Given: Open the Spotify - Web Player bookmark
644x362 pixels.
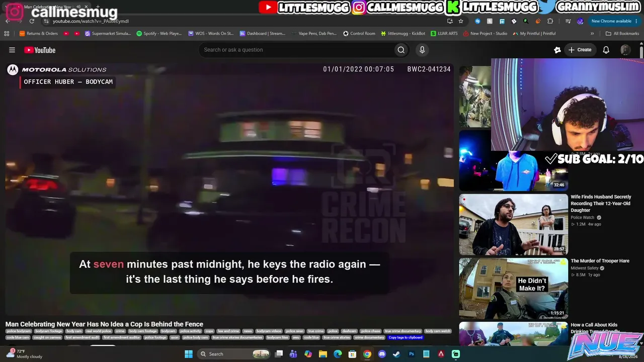Looking at the screenshot, I should 159,34.
